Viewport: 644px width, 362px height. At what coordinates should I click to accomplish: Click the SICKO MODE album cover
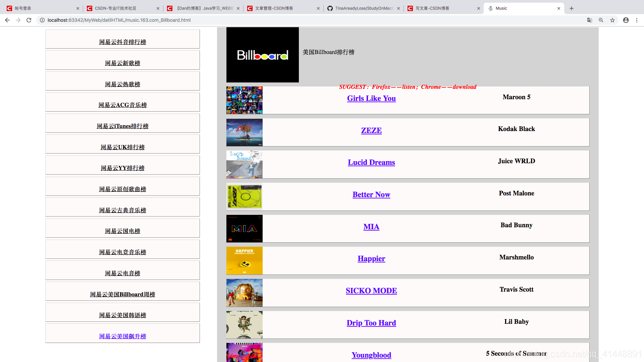[x=245, y=293]
